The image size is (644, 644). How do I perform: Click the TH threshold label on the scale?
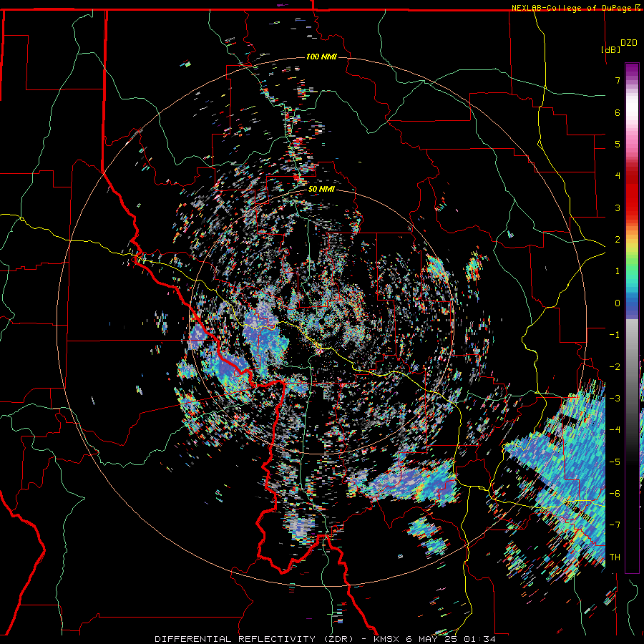point(615,557)
